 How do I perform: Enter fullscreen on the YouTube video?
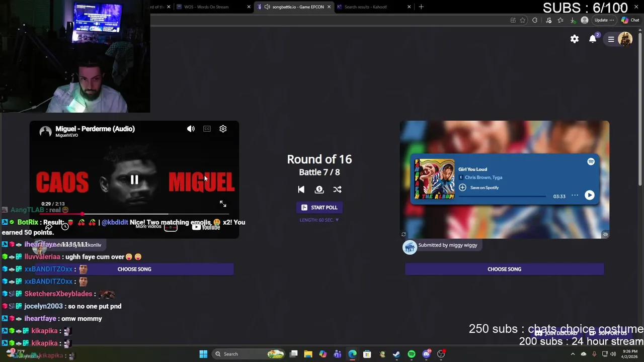tap(223, 204)
